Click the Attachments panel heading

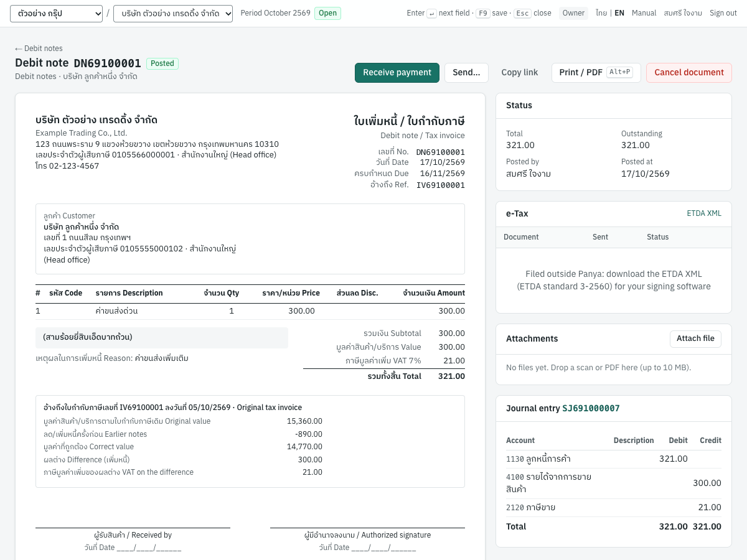click(x=532, y=338)
